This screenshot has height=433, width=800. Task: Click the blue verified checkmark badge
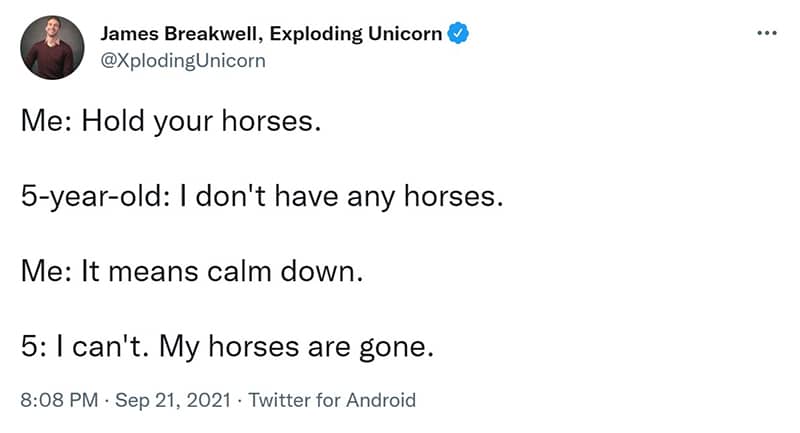pos(458,33)
